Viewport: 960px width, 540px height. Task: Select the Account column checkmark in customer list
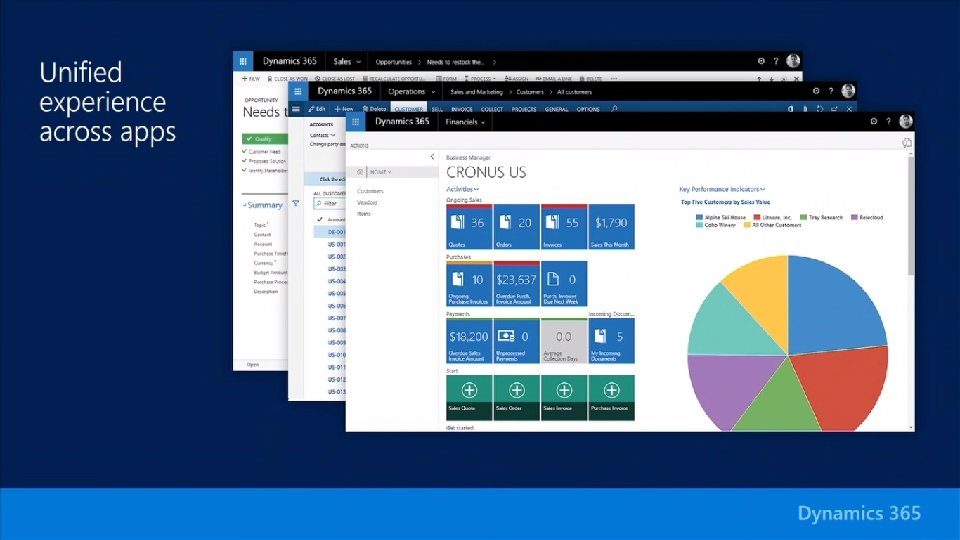[x=320, y=219]
